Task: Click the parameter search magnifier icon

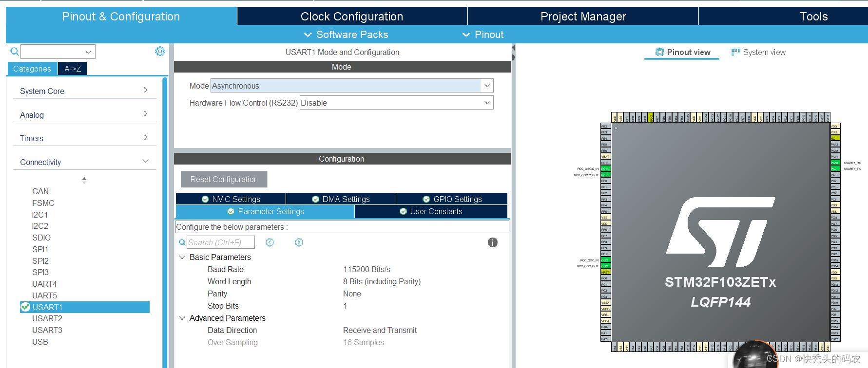Action: pyautogui.click(x=182, y=242)
